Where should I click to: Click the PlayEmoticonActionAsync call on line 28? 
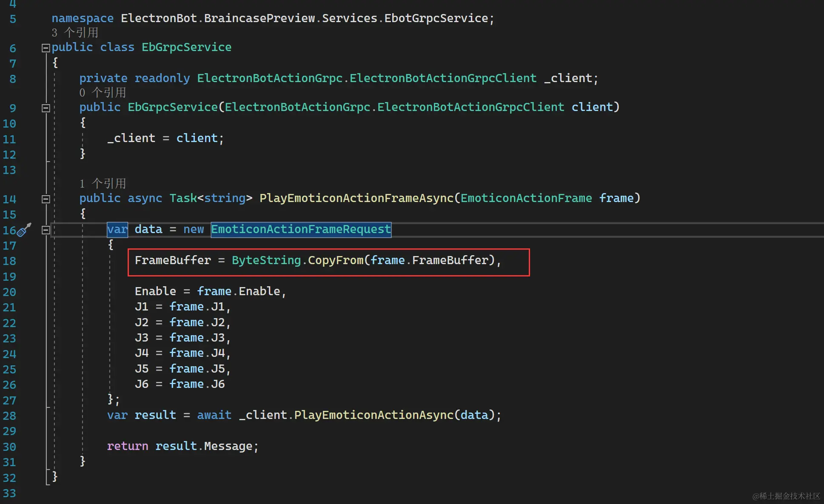(374, 415)
